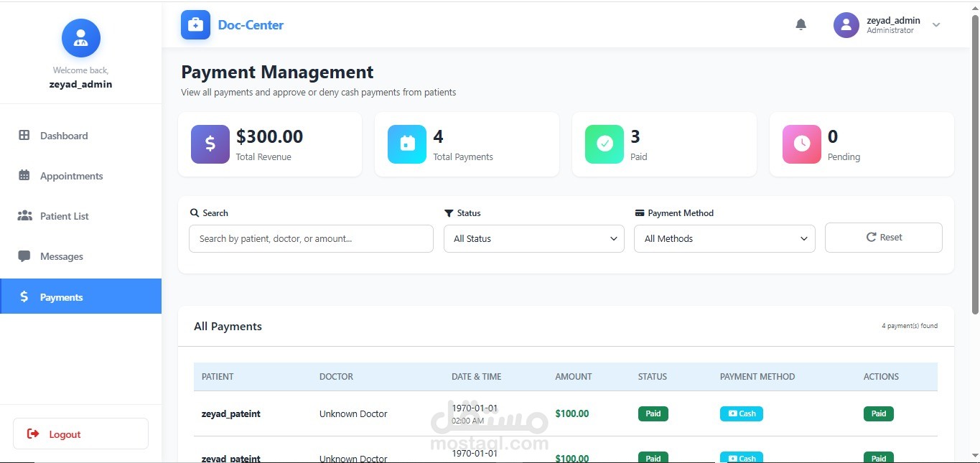Viewport: 980px width, 463px height.
Task: Open Messages from the sidebar
Action: (x=80, y=256)
